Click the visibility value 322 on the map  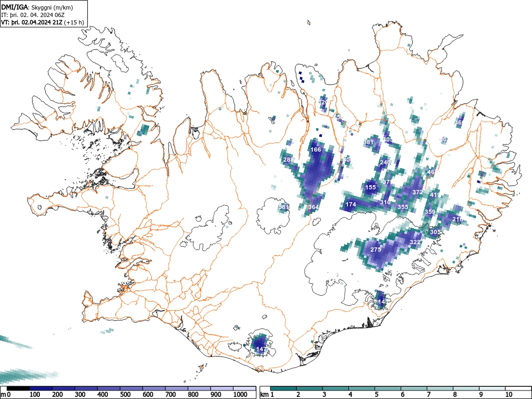(415, 242)
